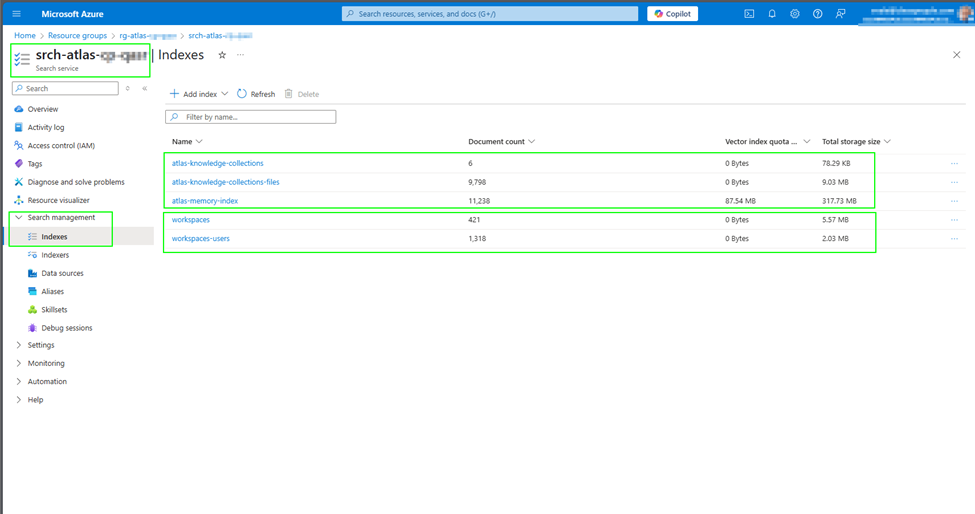This screenshot has height=514, width=975.
Task: Open atlas-knowledge-collections index
Action: [x=218, y=163]
